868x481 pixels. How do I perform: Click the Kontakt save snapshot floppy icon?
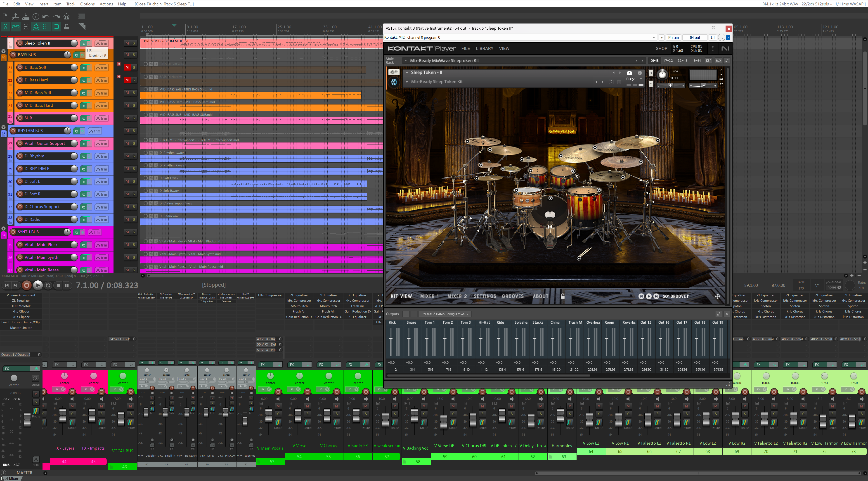[x=611, y=82]
